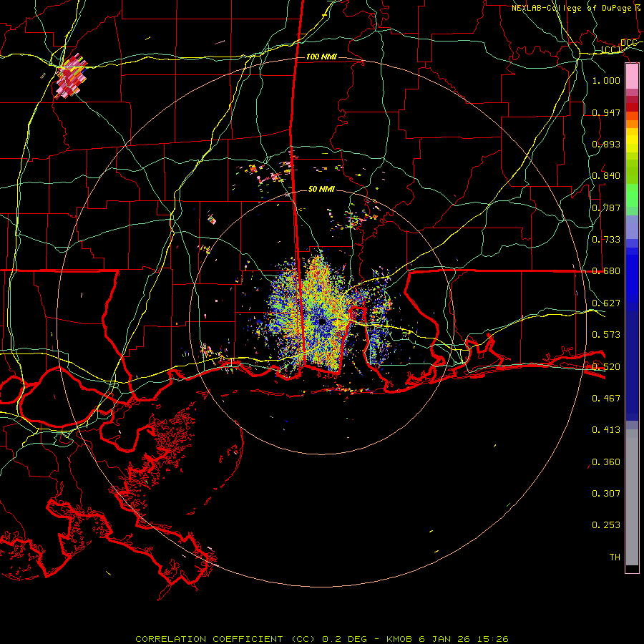Select the 0.893 scale value
The width and height of the screenshot is (644, 644).
coord(606,144)
